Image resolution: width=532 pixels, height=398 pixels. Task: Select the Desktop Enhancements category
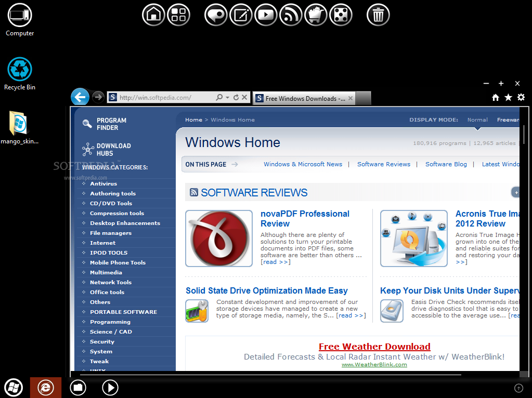click(x=125, y=223)
